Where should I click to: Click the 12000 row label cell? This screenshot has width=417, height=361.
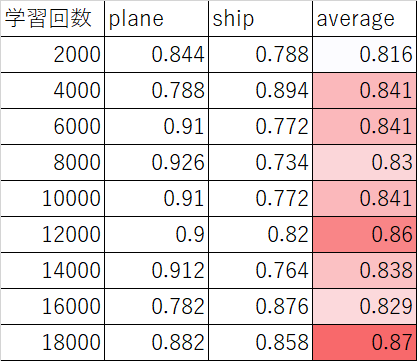(x=52, y=234)
